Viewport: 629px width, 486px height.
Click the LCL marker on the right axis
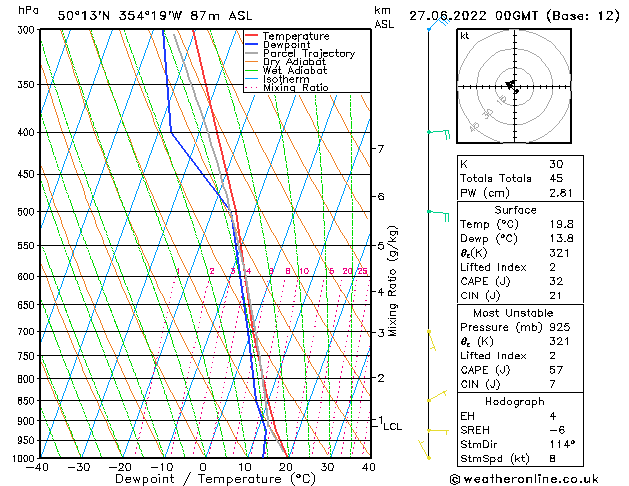point(393,426)
